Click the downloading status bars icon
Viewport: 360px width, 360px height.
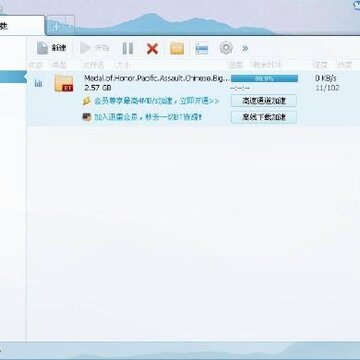point(38,83)
